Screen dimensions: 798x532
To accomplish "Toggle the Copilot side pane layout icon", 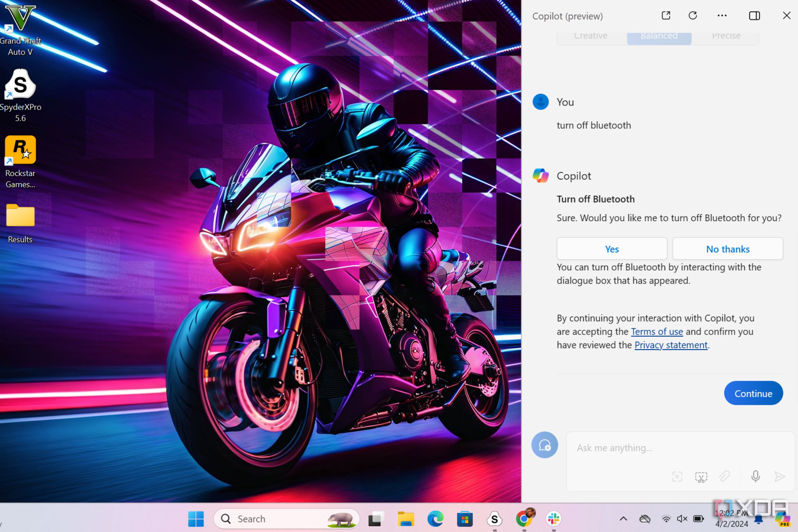I will tap(755, 16).
